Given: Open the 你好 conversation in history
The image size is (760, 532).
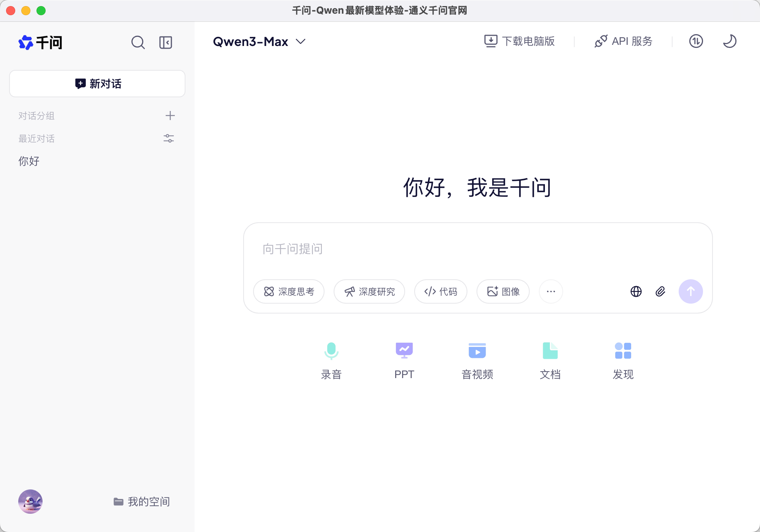Looking at the screenshot, I should point(29,161).
